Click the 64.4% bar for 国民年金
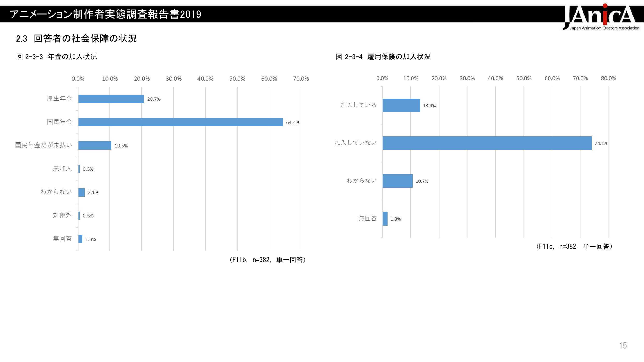644x362 pixels. pyautogui.click(x=181, y=122)
